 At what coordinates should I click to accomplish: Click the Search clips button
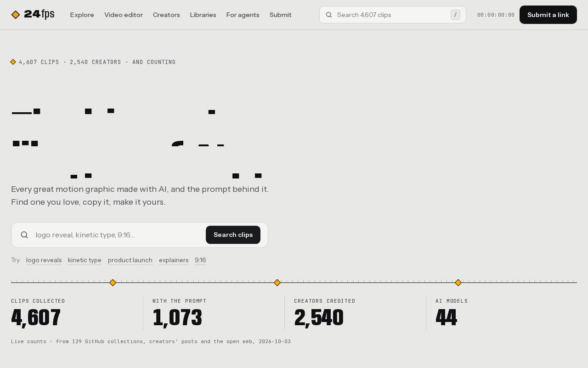click(233, 235)
